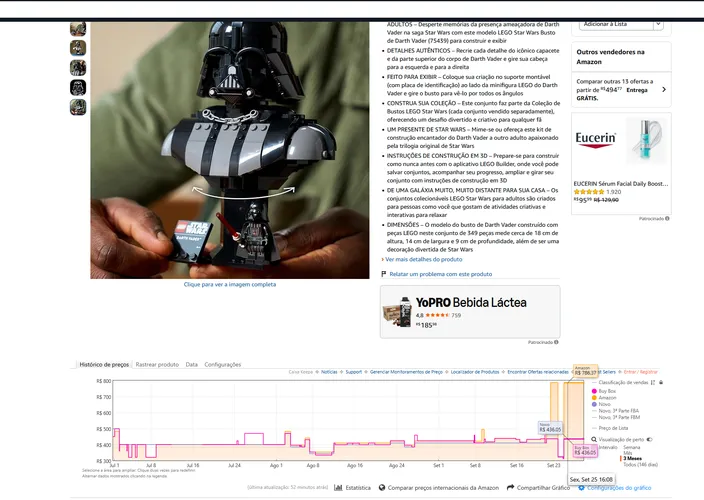704x500 pixels.
Task: Click the Set 23 date label on chart axis
Action: [x=554, y=465]
